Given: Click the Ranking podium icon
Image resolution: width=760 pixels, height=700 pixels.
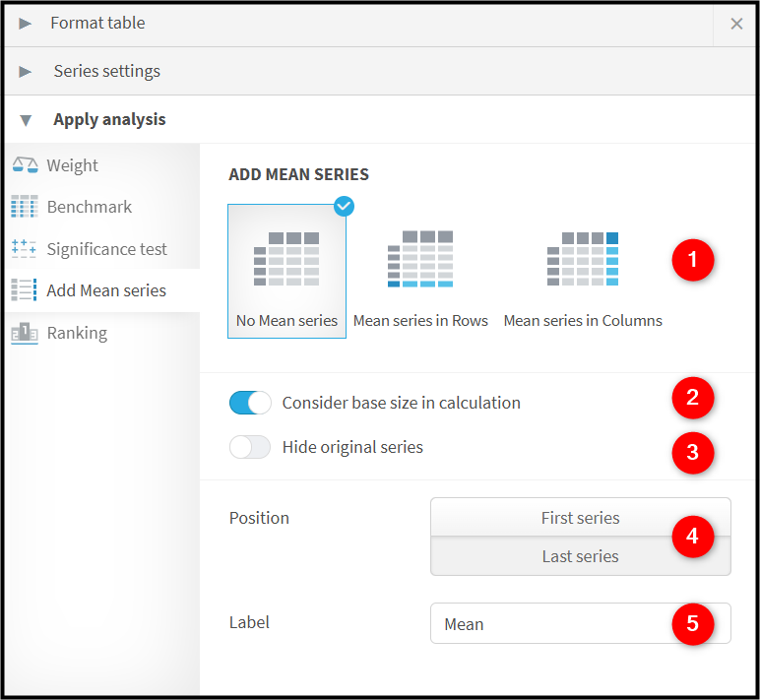Looking at the screenshot, I should [x=25, y=333].
